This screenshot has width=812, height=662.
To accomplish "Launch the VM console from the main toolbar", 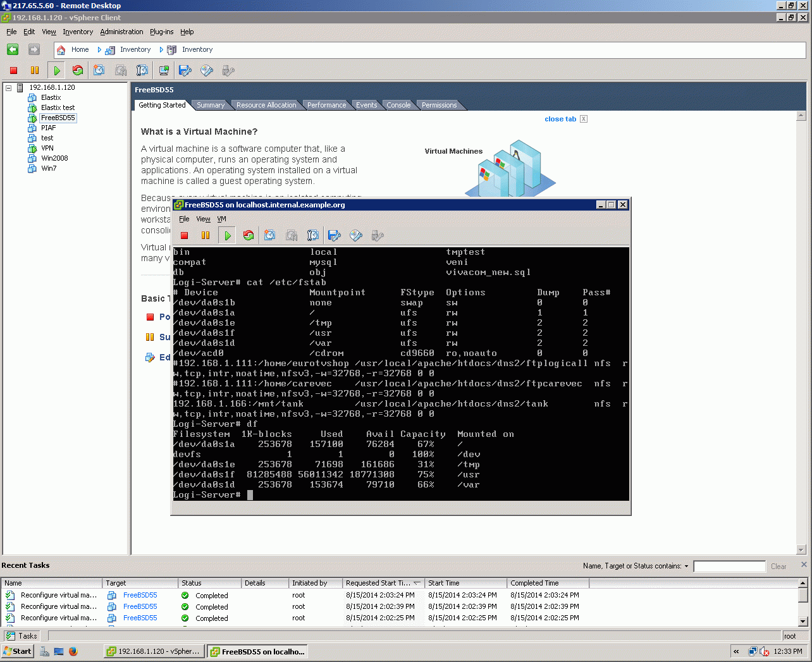I will (164, 71).
